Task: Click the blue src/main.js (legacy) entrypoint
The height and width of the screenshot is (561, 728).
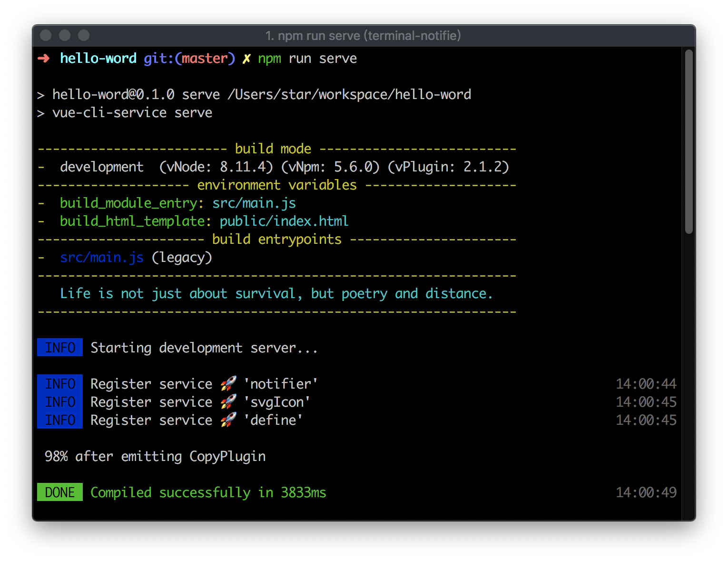Action: (102, 258)
